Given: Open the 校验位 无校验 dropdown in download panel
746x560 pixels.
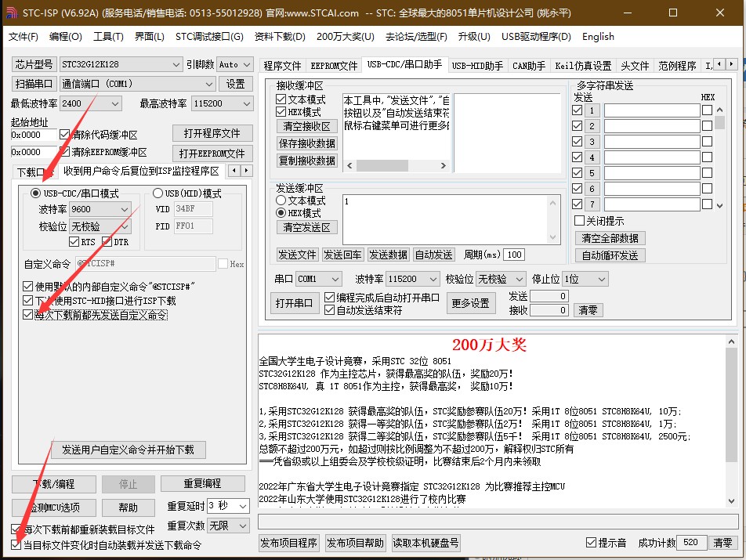Looking at the screenshot, I should click(124, 226).
